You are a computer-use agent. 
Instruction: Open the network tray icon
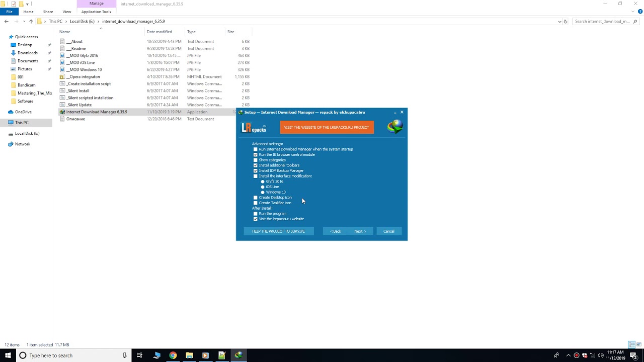(x=593, y=355)
